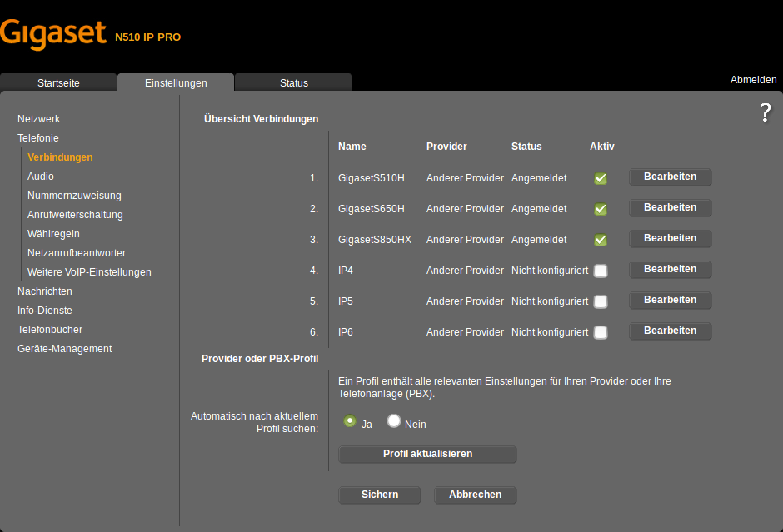Navigate to Geräte-Management
Image resolution: width=783 pixels, height=532 pixels.
(65, 348)
